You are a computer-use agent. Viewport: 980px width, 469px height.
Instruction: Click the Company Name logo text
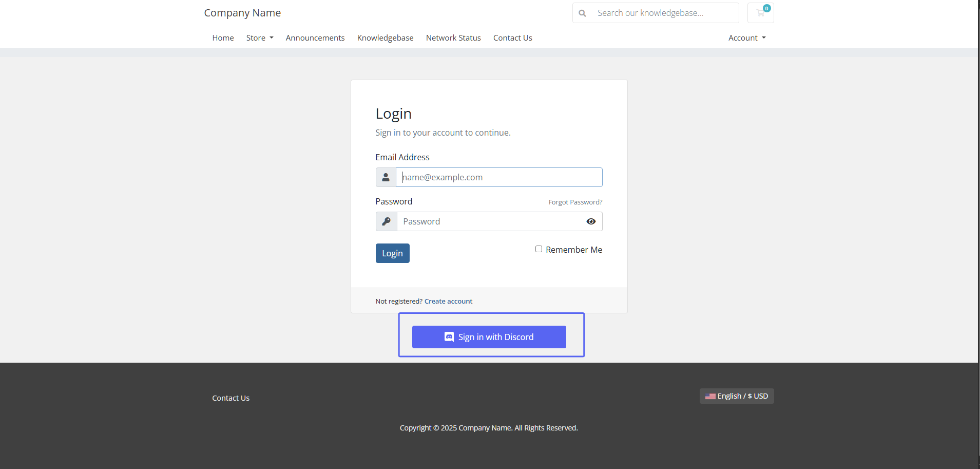pyautogui.click(x=242, y=13)
